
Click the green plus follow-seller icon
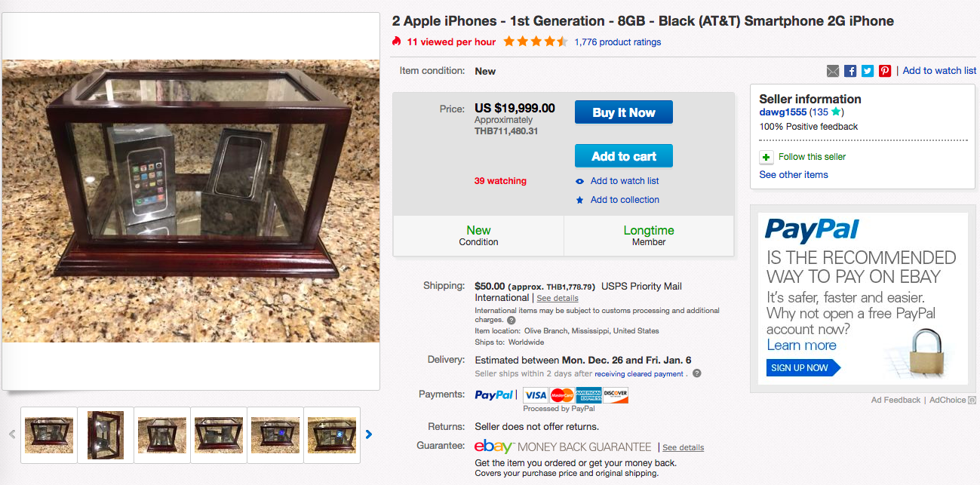(x=766, y=157)
